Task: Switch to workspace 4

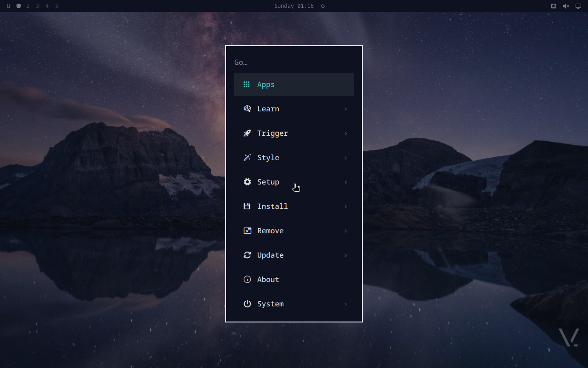Action: click(x=47, y=6)
